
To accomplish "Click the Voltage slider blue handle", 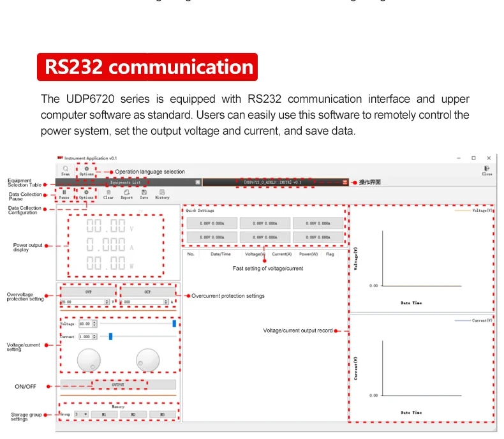I will point(174,324).
